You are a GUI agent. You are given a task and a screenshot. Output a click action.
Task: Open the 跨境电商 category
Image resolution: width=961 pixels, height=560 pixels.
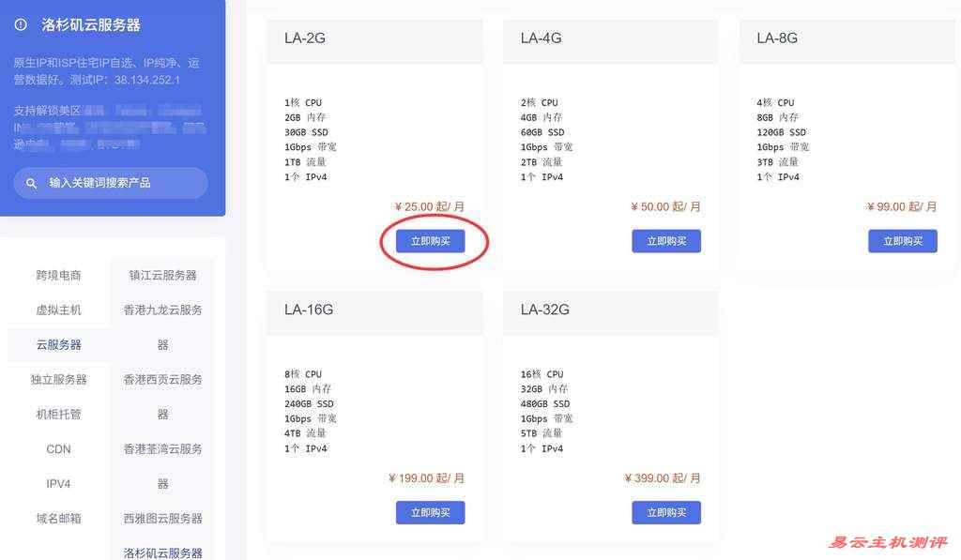(x=59, y=275)
